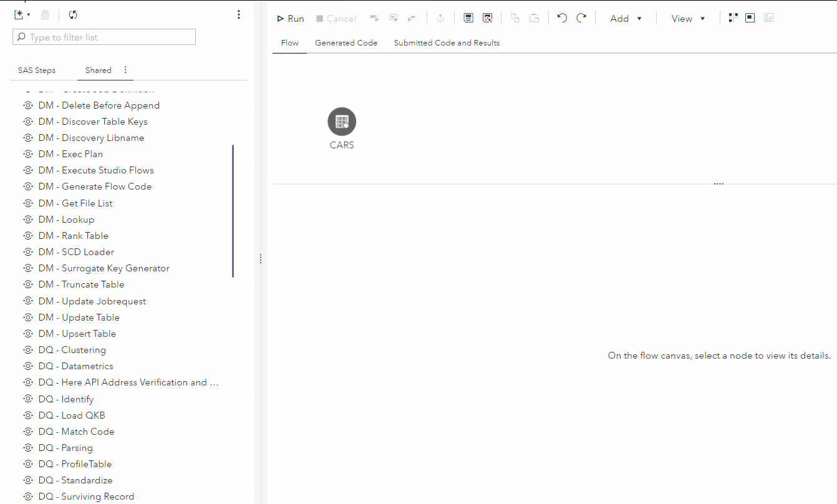Open the View dropdown menu
Image resolution: width=837 pixels, height=504 pixels.
pyautogui.click(x=689, y=19)
